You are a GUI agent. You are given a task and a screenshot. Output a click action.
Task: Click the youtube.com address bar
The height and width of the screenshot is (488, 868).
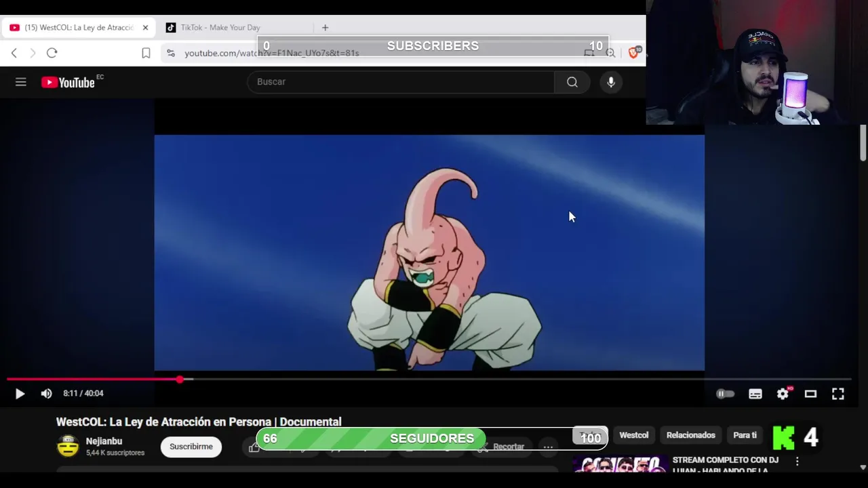coord(271,53)
